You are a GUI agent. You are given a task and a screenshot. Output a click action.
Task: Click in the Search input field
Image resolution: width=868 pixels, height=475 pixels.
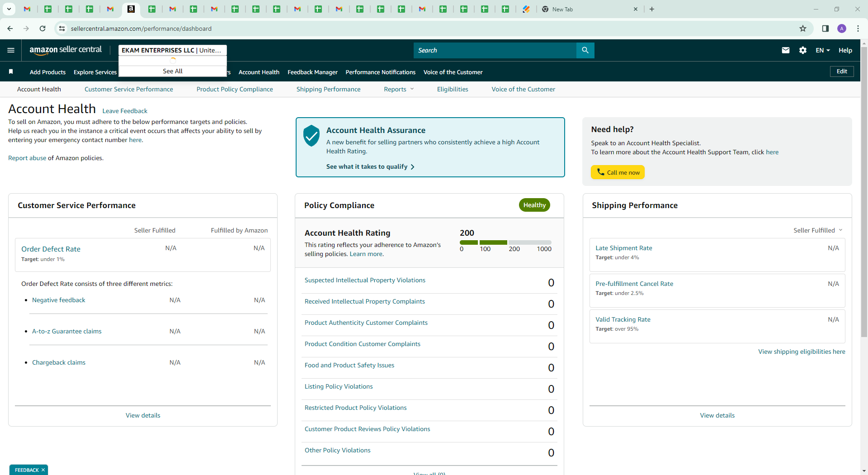[x=495, y=50]
